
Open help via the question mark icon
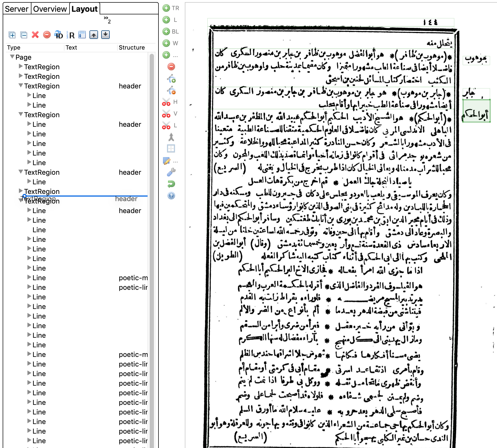(x=171, y=196)
